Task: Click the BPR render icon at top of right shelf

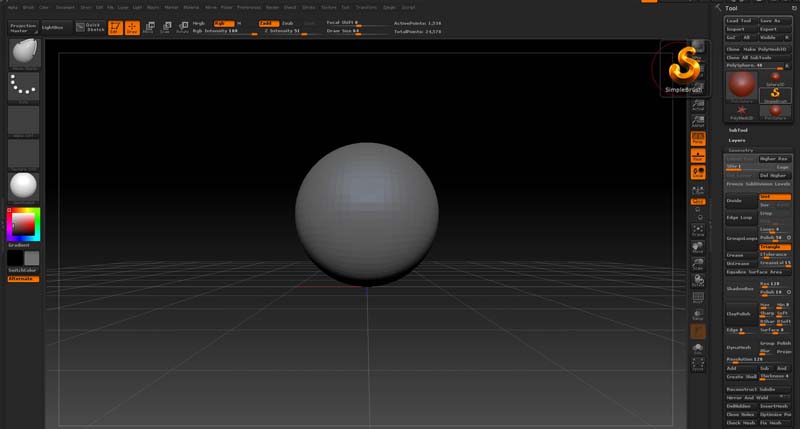Action: coord(698,47)
